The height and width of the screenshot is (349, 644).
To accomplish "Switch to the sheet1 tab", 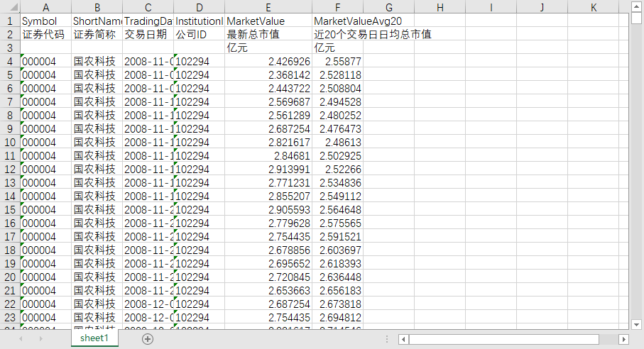I will [94, 338].
